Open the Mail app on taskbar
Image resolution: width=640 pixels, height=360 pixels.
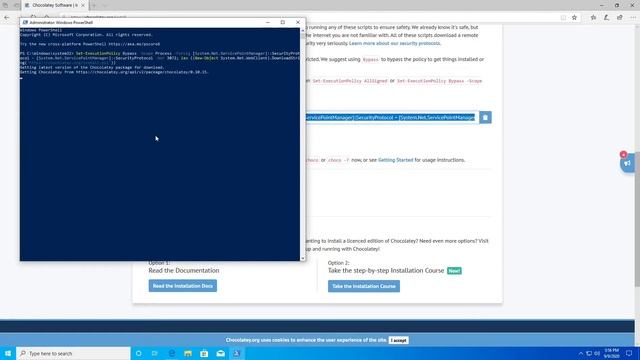(x=220, y=353)
